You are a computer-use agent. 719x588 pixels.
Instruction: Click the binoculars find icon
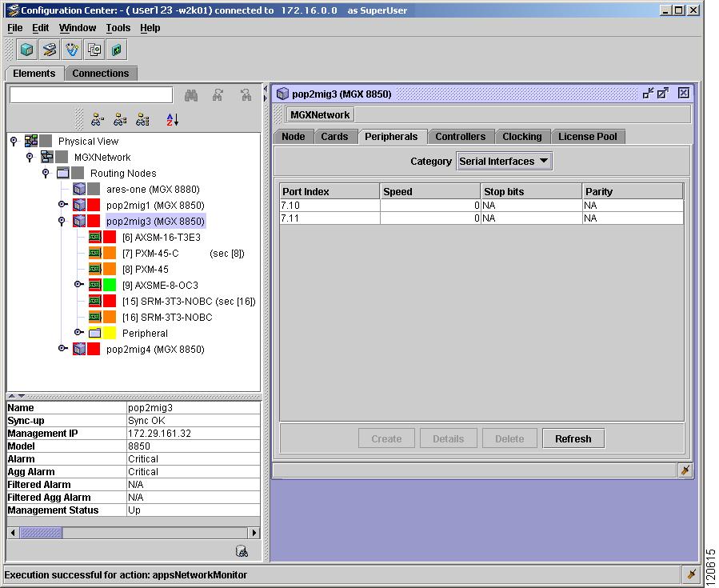[191, 95]
